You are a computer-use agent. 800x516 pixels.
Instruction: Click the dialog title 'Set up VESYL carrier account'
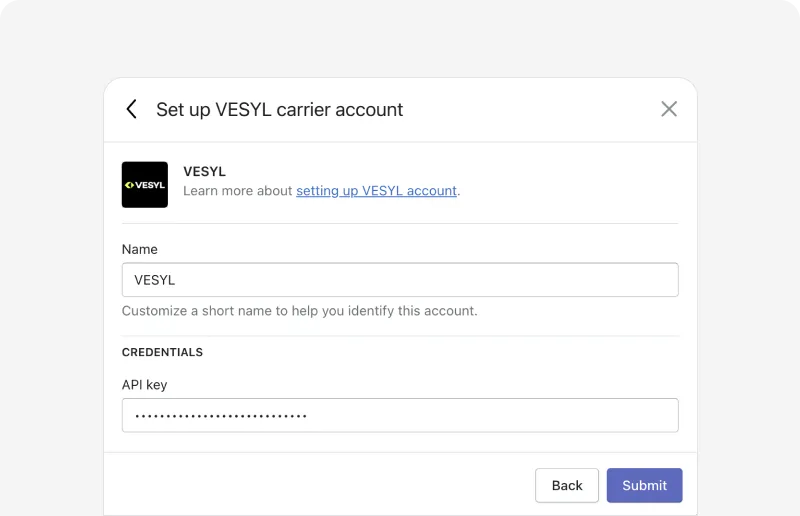click(x=280, y=110)
